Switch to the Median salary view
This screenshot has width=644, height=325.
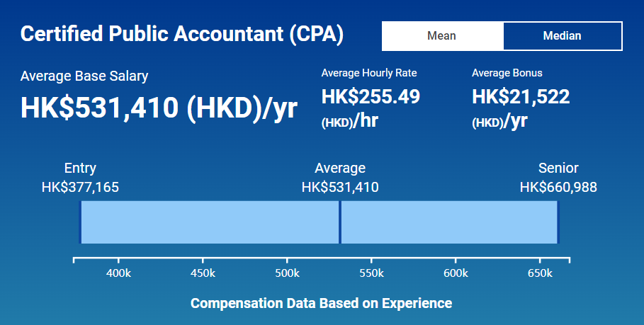pos(562,36)
